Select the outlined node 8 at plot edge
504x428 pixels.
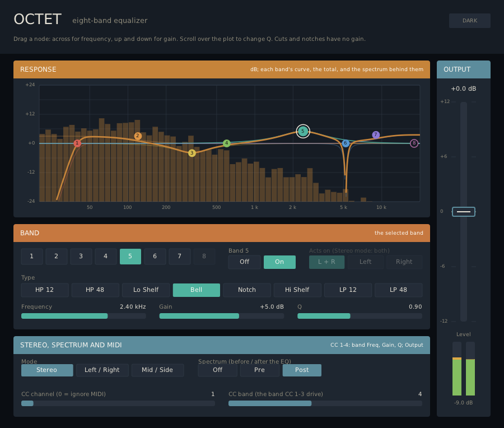[414, 143]
